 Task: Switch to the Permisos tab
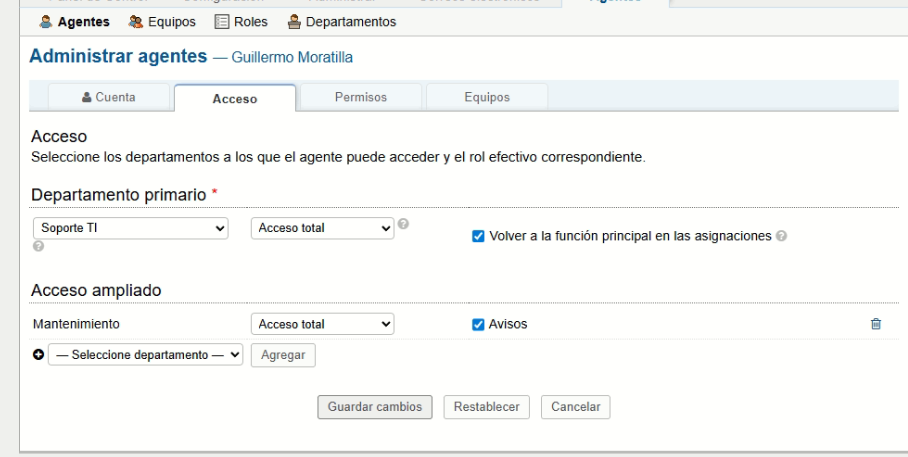tap(360, 97)
